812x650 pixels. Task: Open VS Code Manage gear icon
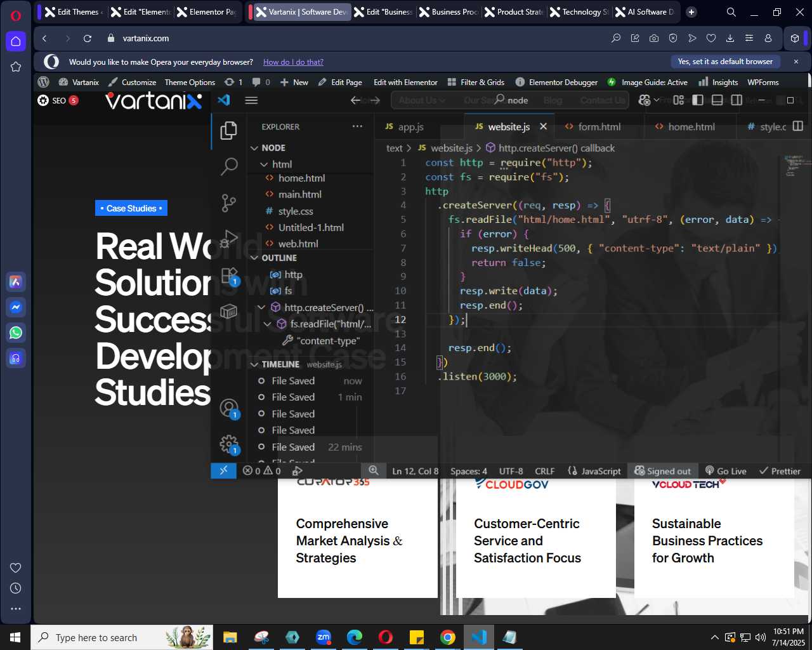tap(228, 444)
